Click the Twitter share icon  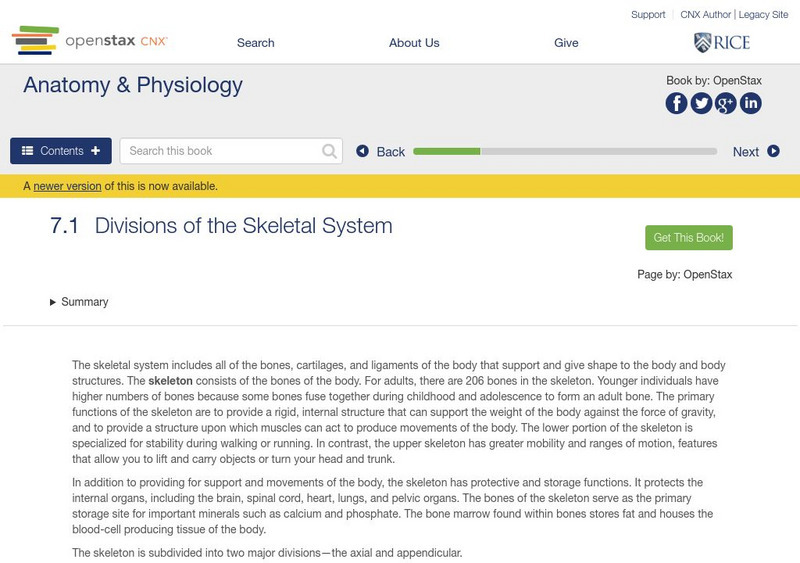[x=701, y=103]
